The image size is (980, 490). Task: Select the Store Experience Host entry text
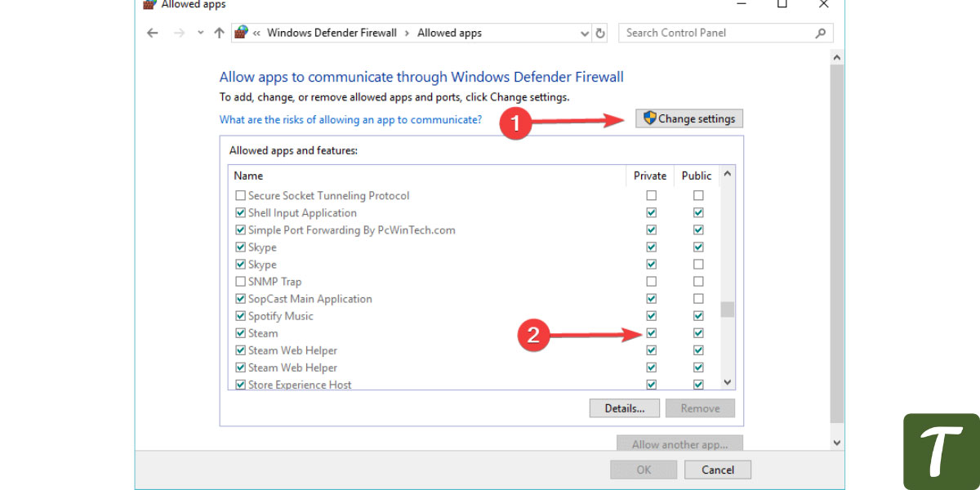pyautogui.click(x=300, y=385)
